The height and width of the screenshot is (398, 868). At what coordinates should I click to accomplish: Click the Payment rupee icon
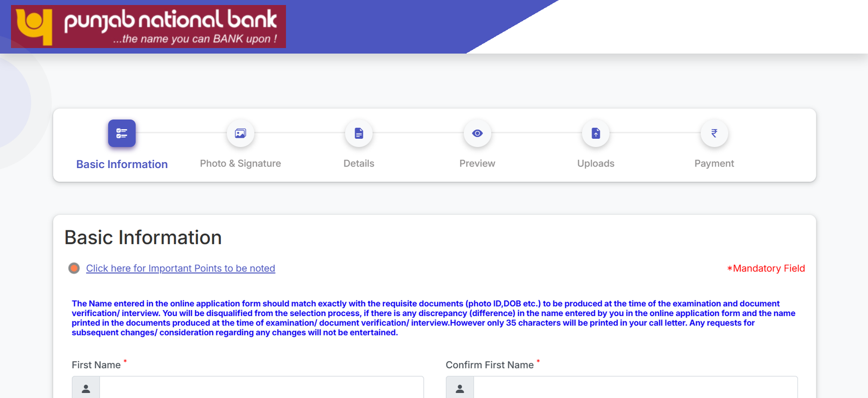pos(714,133)
